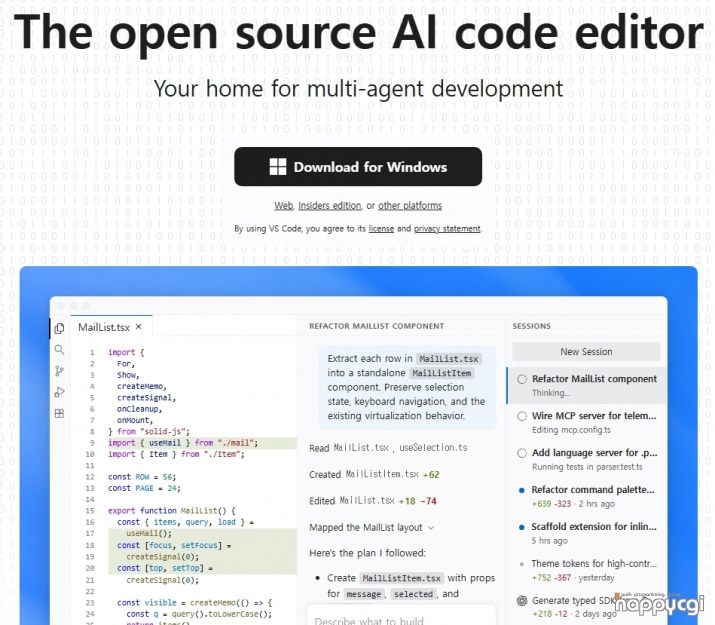Click line number 1 in the gutter
The height and width of the screenshot is (625, 715).
click(x=92, y=352)
